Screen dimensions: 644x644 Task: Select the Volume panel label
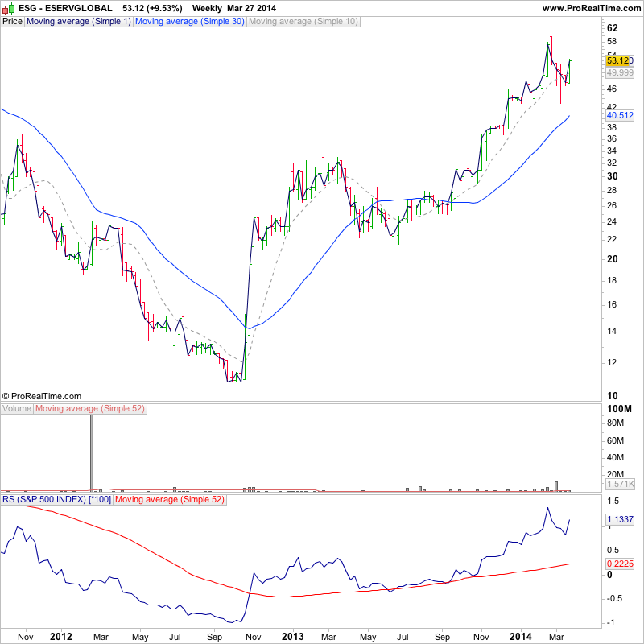point(17,409)
